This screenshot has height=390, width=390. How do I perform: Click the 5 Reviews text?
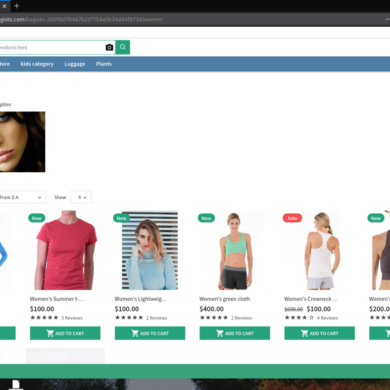[72, 318]
